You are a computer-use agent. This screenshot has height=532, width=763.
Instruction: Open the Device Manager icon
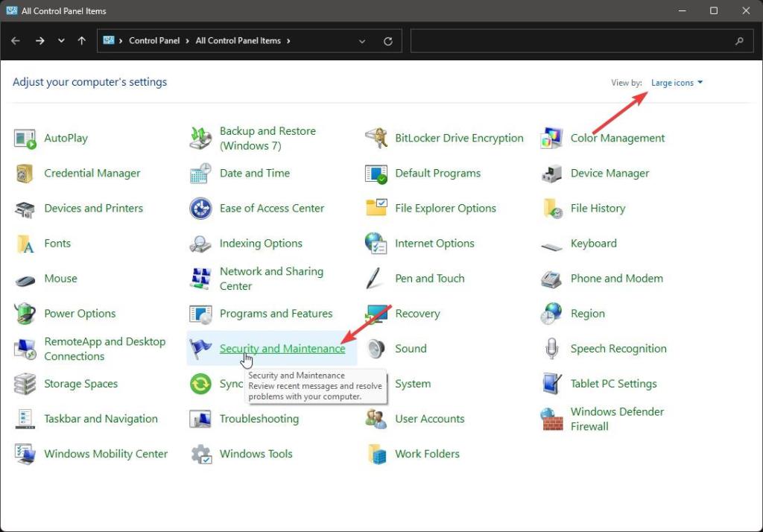click(552, 174)
